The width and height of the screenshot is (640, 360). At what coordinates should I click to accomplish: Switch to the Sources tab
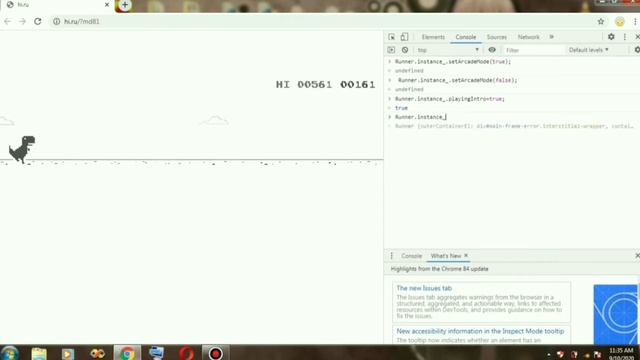tap(497, 37)
